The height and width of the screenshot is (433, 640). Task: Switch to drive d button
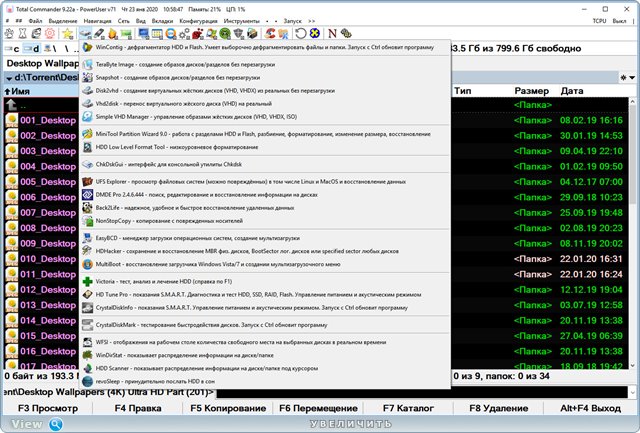point(31,49)
